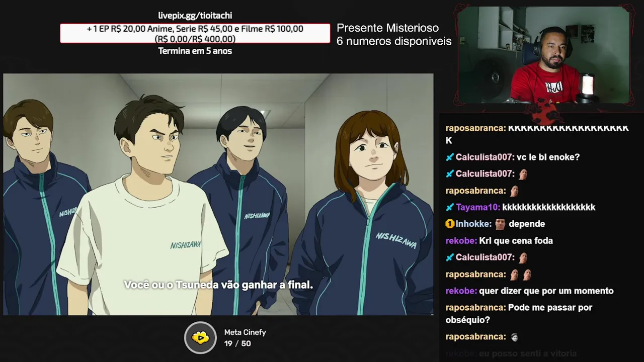Screen dimensions: 644x362
Task: Click raposabranca's name beside "Pode me passar por"
Action: (475, 307)
